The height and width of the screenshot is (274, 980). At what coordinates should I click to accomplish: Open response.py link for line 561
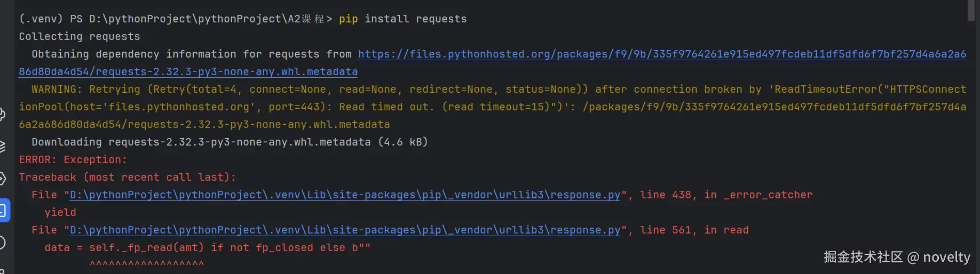point(345,230)
